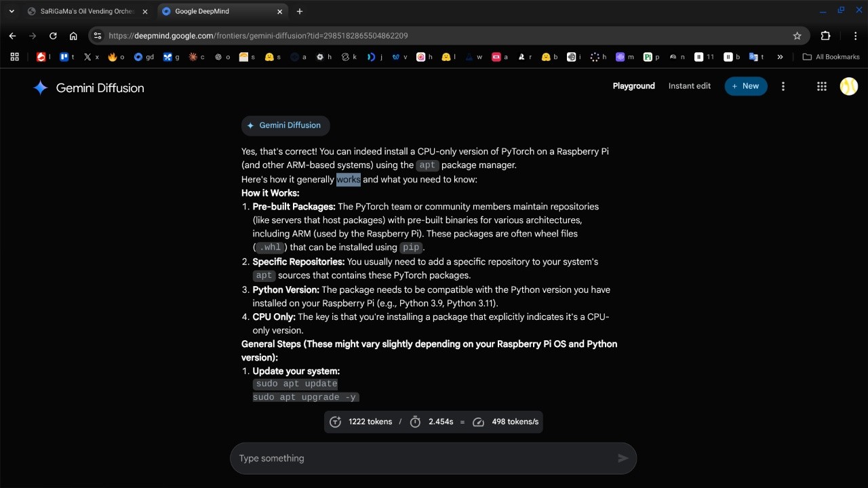Open the flame bookmark labeled o
Viewport: 868px width, 488px height.
point(116,57)
